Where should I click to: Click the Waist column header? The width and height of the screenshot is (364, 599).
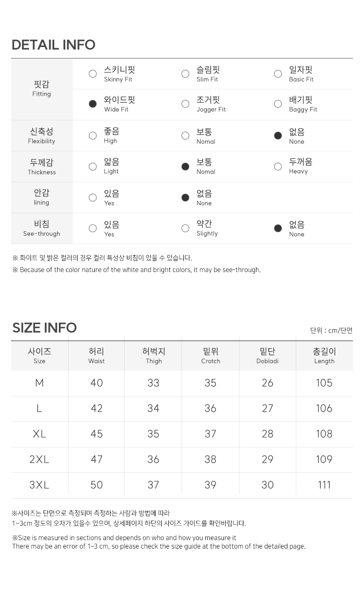tap(97, 356)
